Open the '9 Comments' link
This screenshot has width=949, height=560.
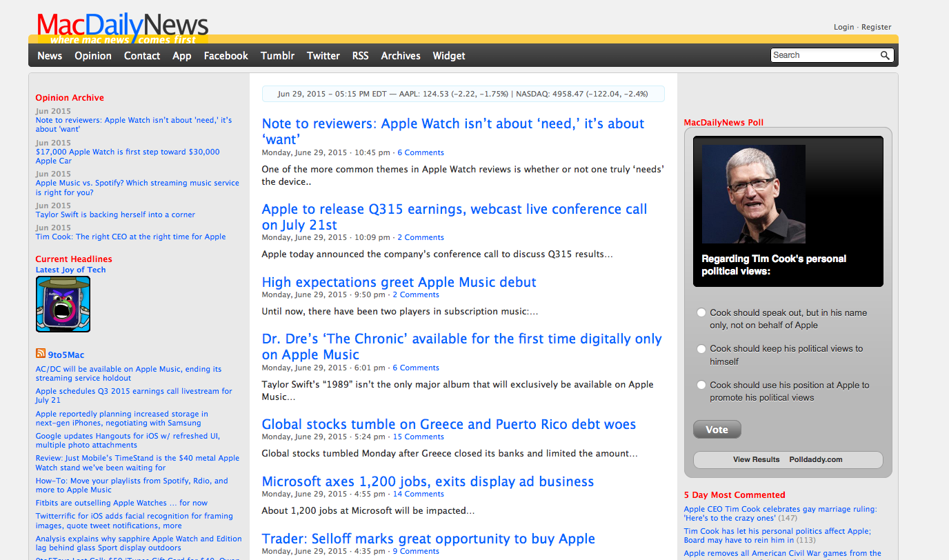[416, 551]
